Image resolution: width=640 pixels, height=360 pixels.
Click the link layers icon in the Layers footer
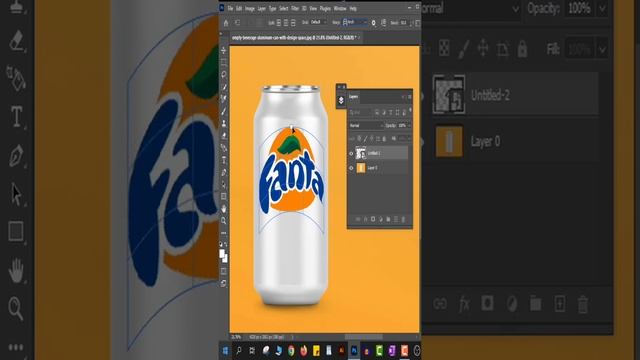tap(358, 219)
